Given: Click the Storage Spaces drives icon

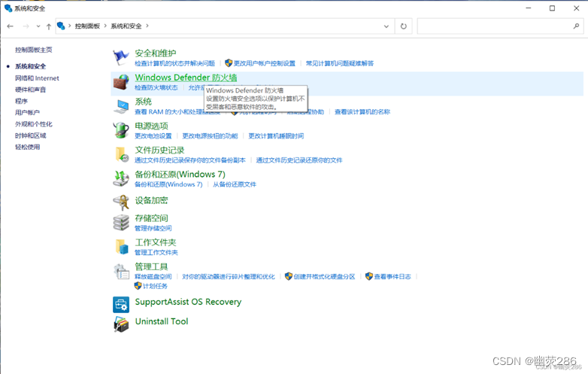Looking at the screenshot, I should 121,223.
